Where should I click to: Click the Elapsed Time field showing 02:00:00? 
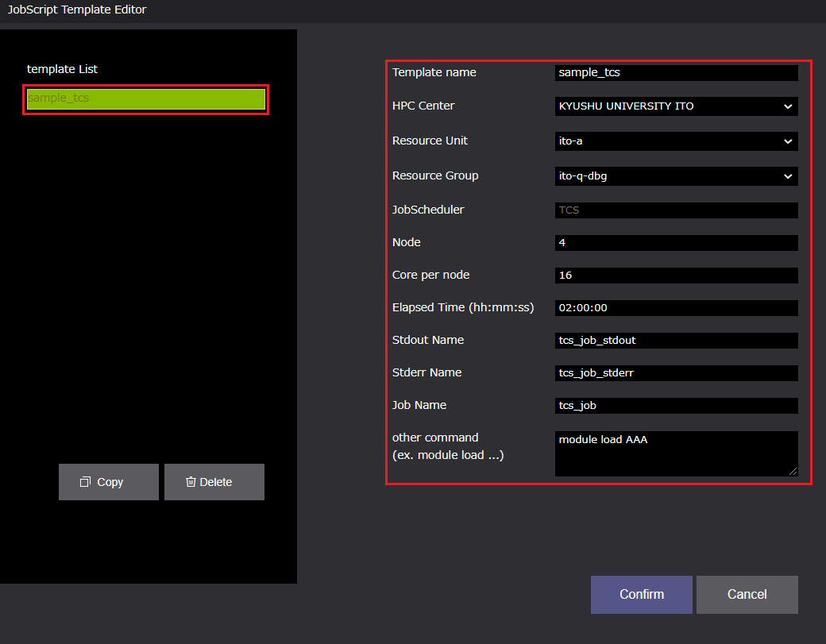click(x=676, y=308)
